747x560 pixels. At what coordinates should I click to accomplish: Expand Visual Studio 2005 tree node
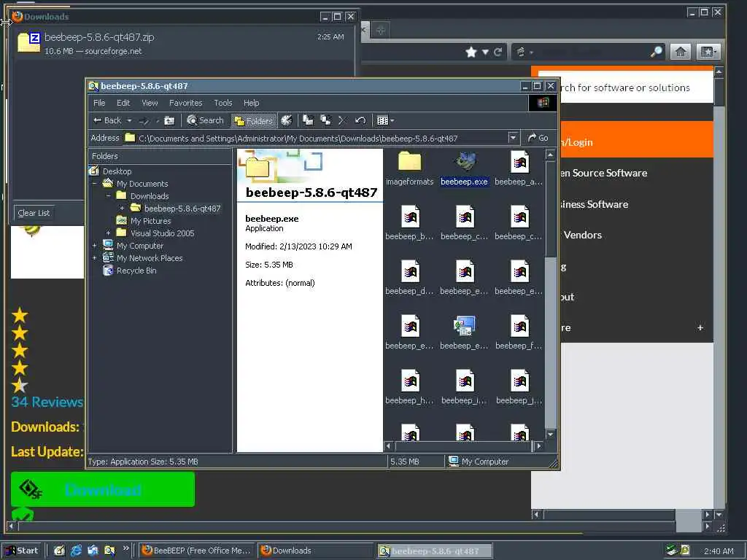click(108, 233)
